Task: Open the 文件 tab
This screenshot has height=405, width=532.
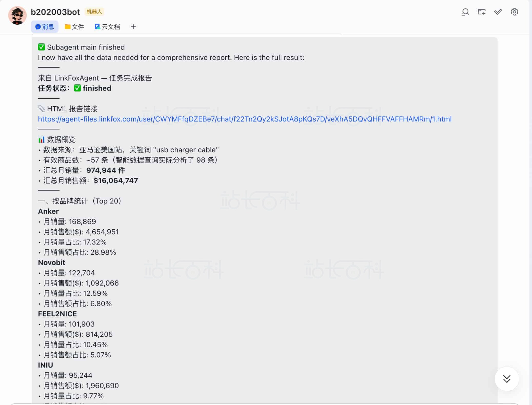Action: pos(74,27)
